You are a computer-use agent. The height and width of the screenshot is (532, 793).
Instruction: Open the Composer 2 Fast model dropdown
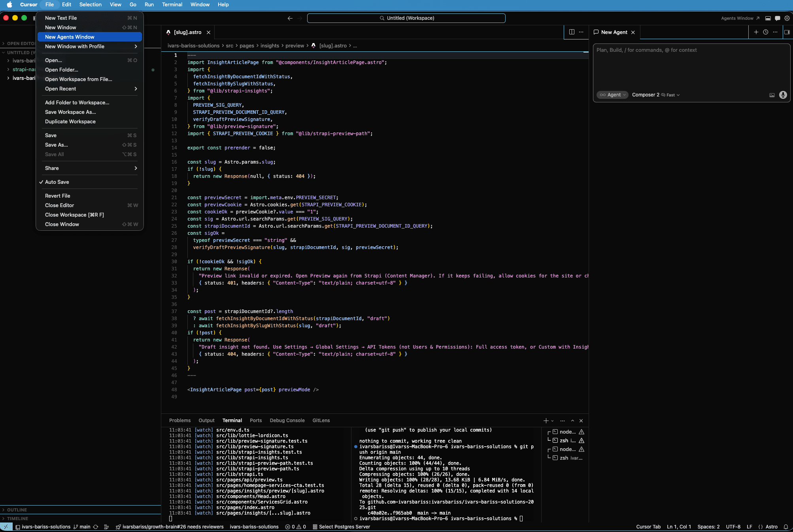655,95
